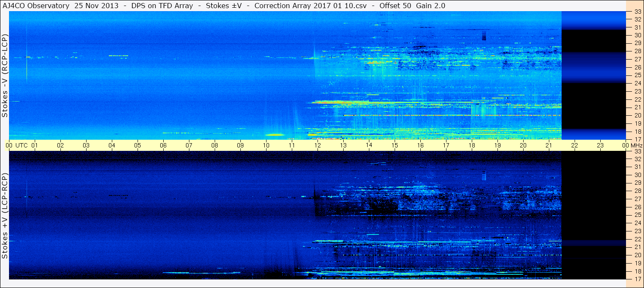Select the 17 hour tick on time axis
644x288 pixels.
click(446, 145)
